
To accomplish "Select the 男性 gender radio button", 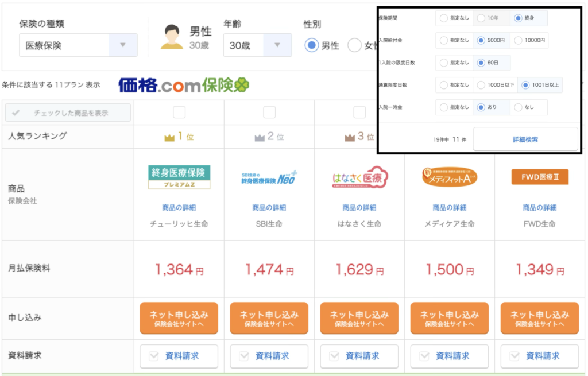I will coord(311,45).
